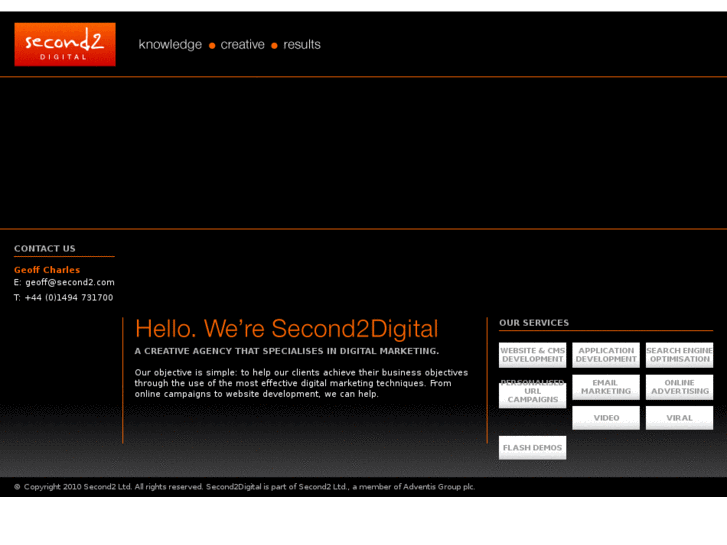This screenshot has width=727, height=545.
Task: Click the knowledge creative results slogan
Action: (230, 45)
